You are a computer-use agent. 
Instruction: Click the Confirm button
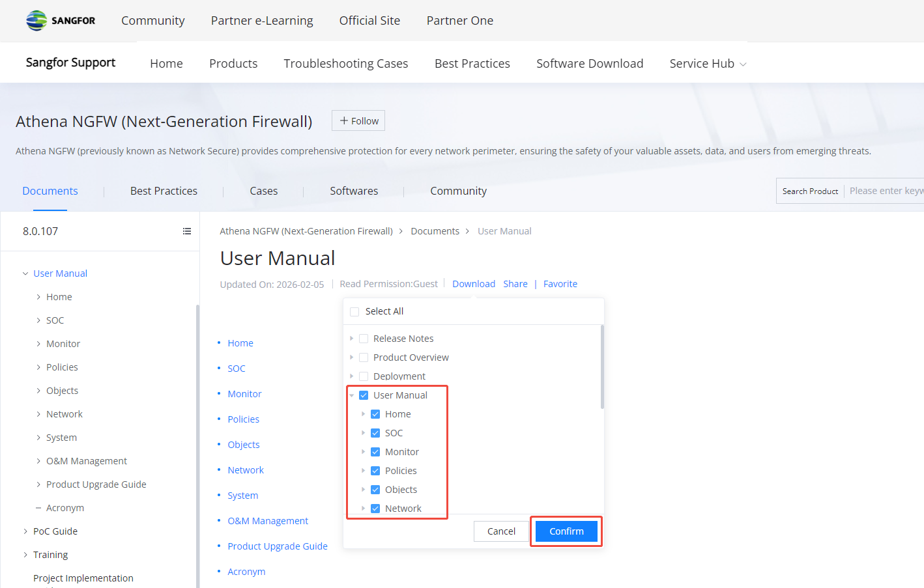tap(566, 531)
